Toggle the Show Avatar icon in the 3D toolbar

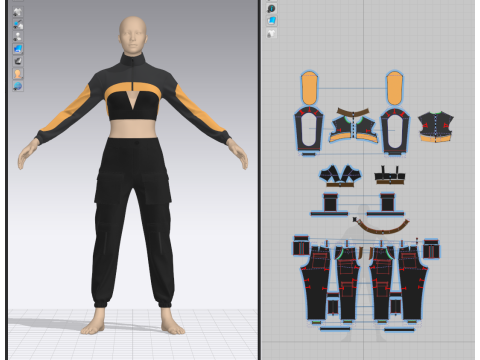(18, 36)
